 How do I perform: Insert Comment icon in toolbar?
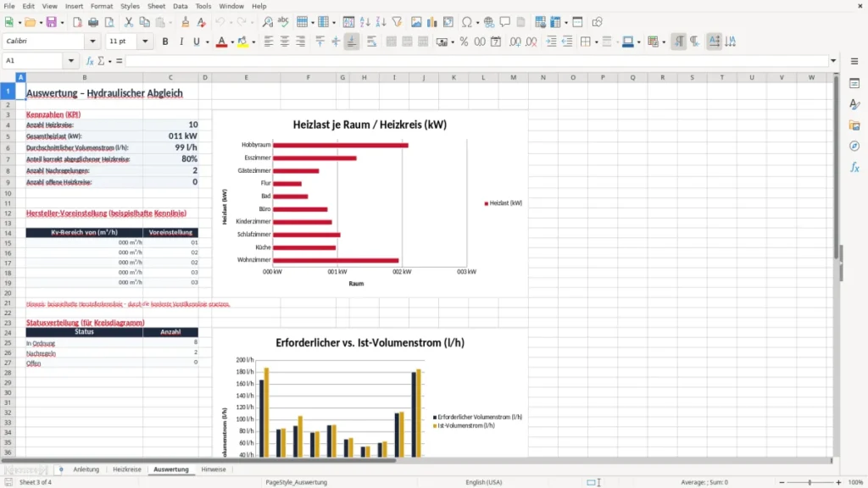point(505,22)
